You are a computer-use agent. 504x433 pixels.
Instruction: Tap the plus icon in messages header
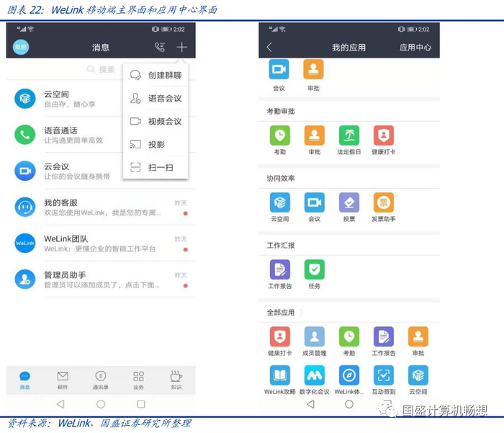pos(181,48)
